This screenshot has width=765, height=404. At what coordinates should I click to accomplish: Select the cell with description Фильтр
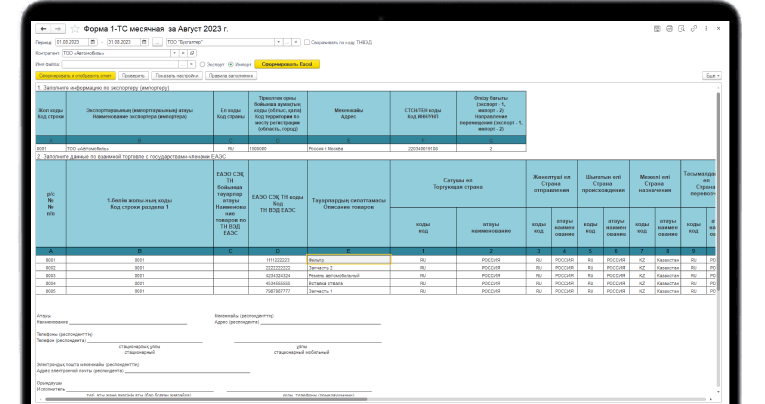348,260
